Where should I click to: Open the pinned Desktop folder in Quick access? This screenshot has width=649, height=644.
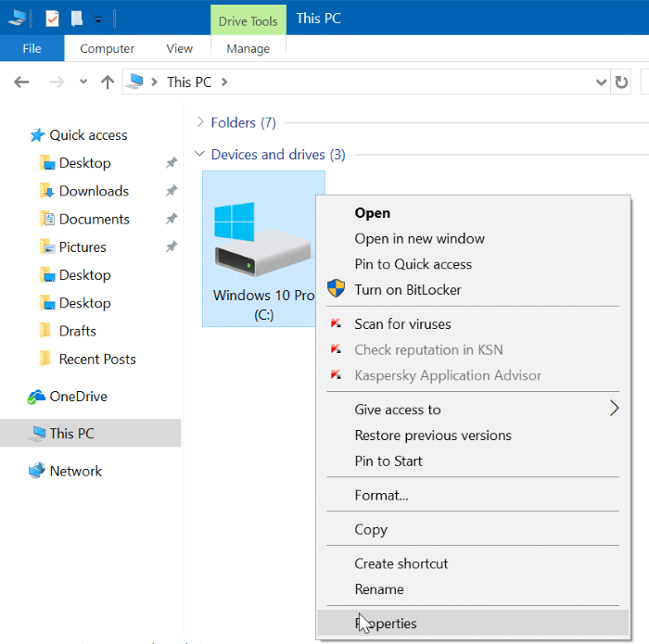85,163
